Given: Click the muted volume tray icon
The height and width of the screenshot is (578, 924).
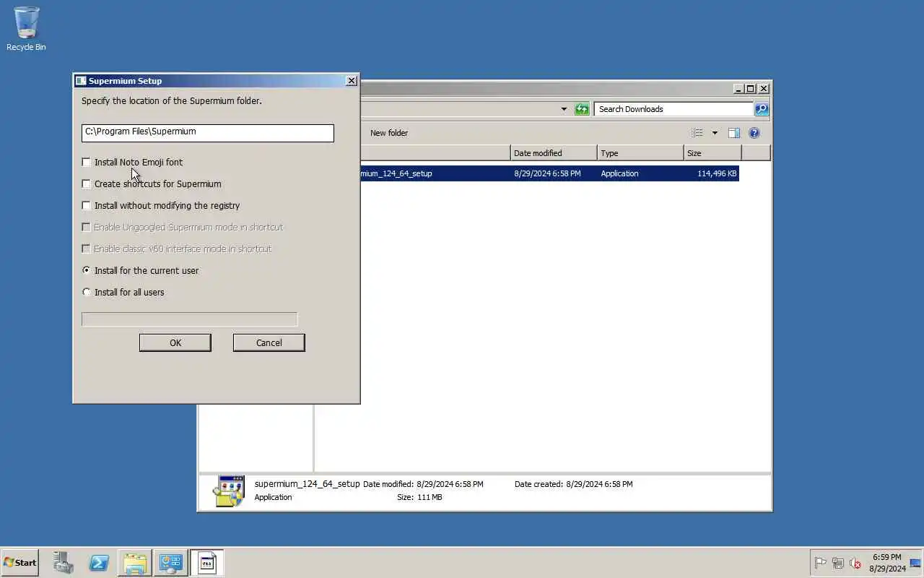Looking at the screenshot, I should click(x=855, y=563).
